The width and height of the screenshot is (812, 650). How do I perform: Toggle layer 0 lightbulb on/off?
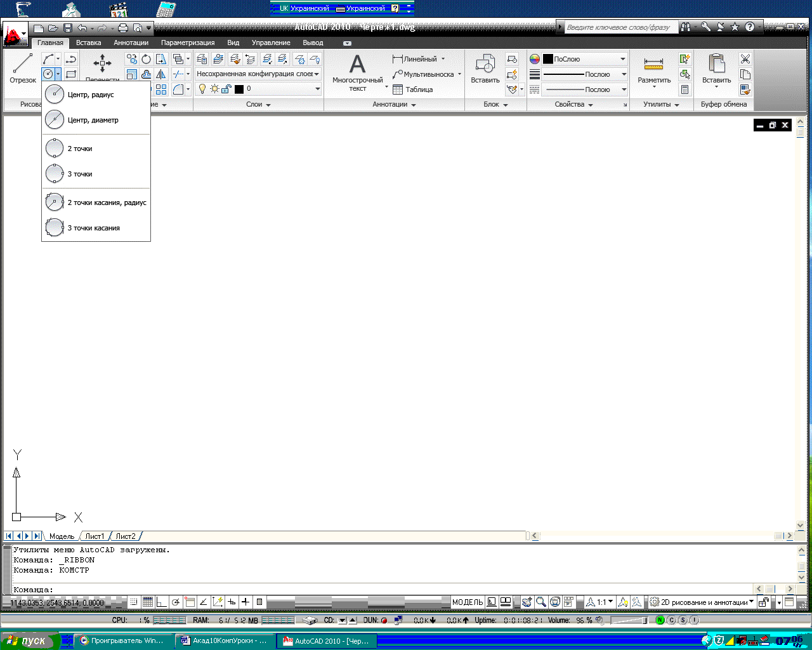point(202,89)
